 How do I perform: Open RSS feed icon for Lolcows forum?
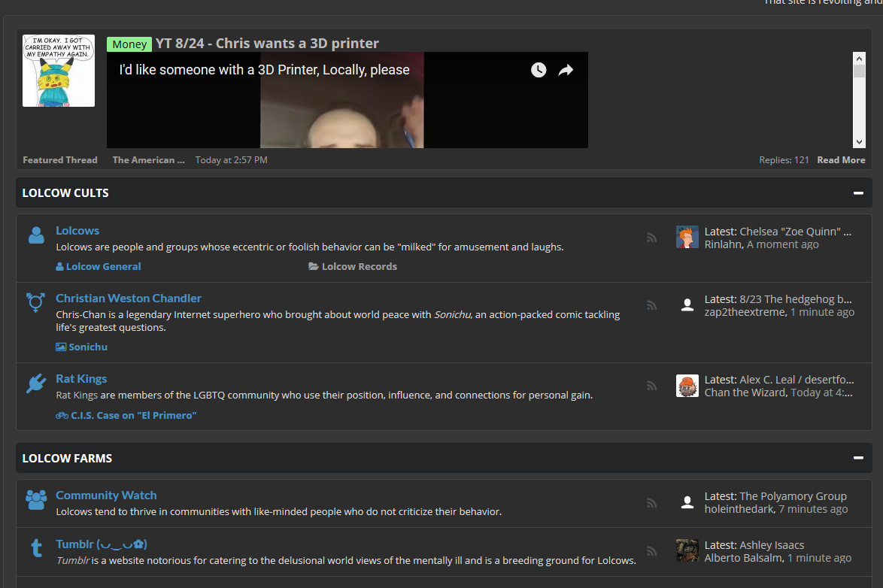click(x=651, y=238)
